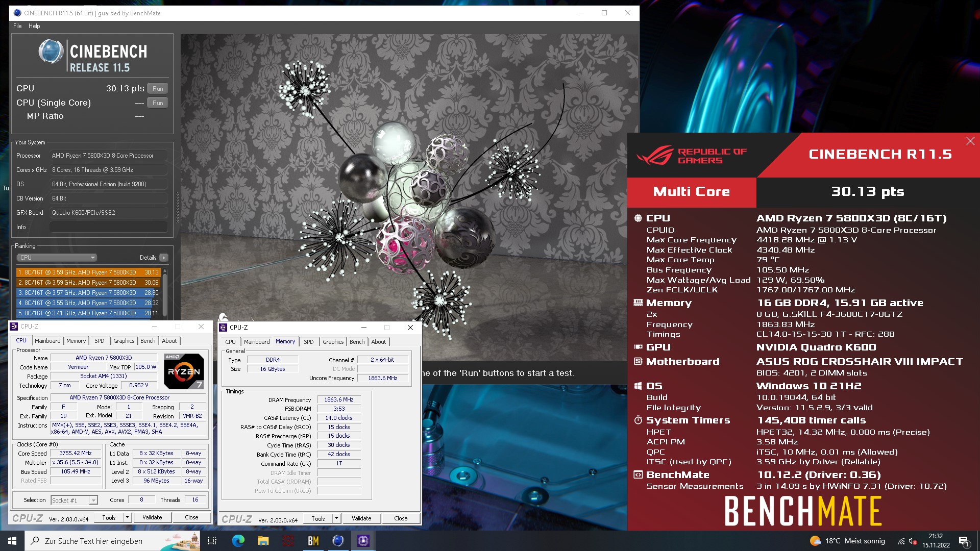This screenshot has height=551, width=980.
Task: Open weather widget showing 18°C
Action: tap(847, 541)
